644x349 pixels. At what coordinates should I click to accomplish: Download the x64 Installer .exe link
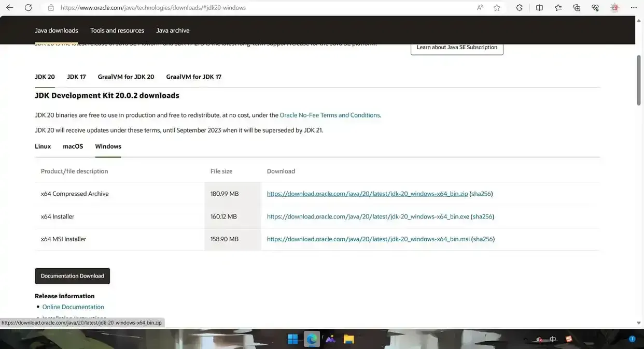coord(368,216)
